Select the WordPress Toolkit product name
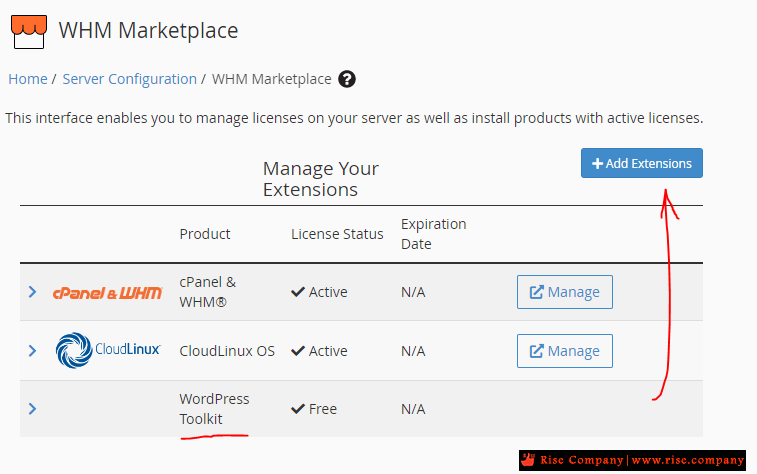The width and height of the screenshot is (757, 474). coord(214,409)
